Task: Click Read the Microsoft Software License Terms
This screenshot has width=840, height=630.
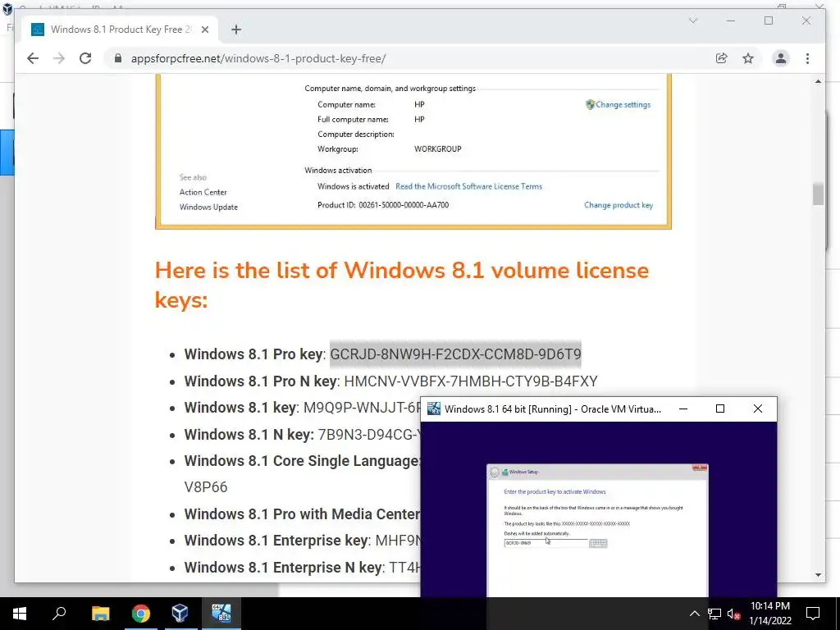Action: pyautogui.click(x=468, y=186)
